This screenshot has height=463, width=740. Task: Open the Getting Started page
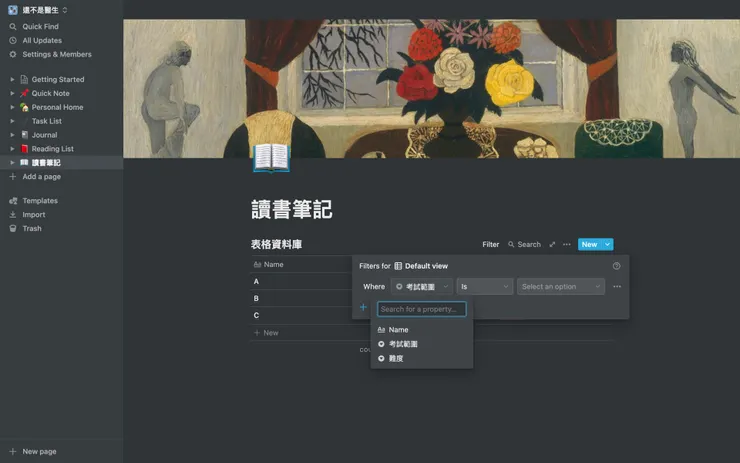point(58,79)
